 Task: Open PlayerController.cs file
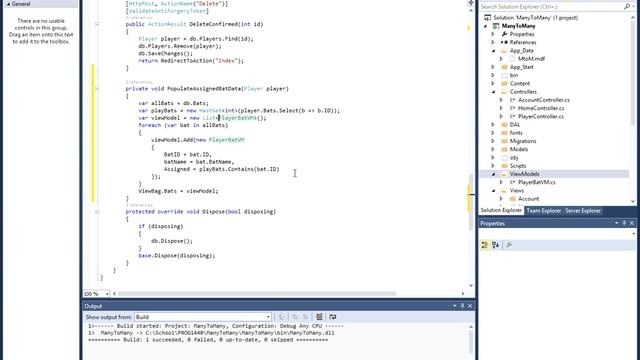coord(540,116)
